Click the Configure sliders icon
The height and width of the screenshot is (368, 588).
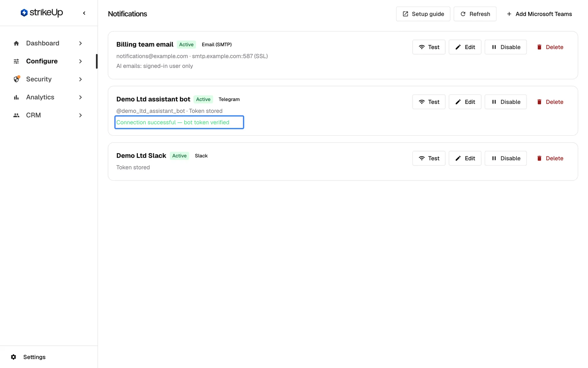(16, 61)
